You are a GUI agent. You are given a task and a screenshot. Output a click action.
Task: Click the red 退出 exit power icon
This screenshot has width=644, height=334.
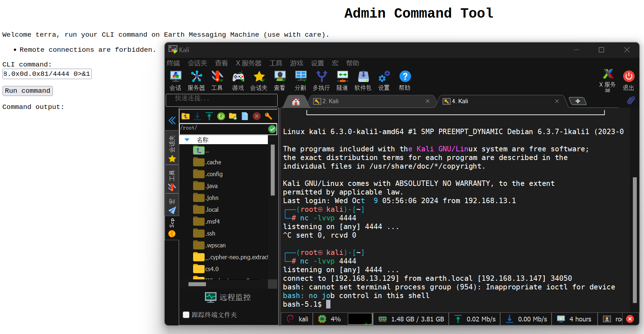(x=629, y=80)
